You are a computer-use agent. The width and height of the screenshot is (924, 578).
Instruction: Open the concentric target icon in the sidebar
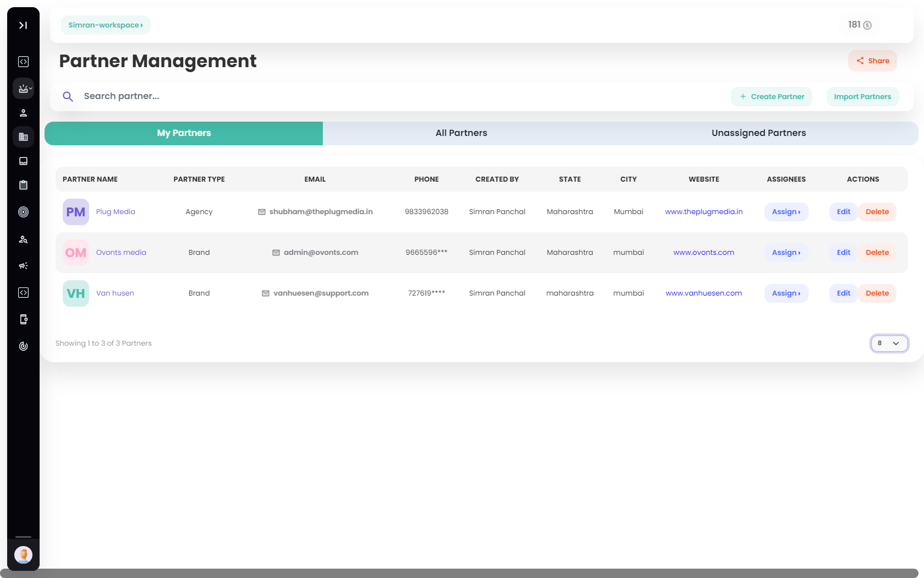pos(23,212)
